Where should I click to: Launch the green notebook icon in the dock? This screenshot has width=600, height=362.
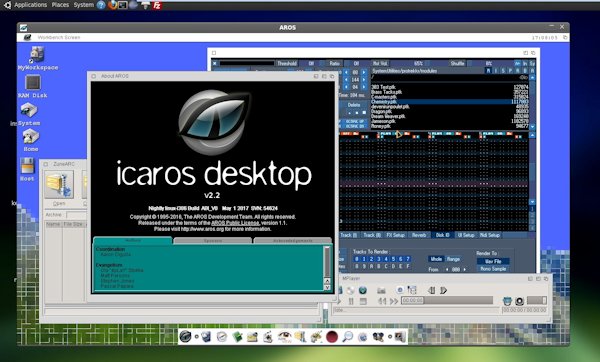point(237,337)
